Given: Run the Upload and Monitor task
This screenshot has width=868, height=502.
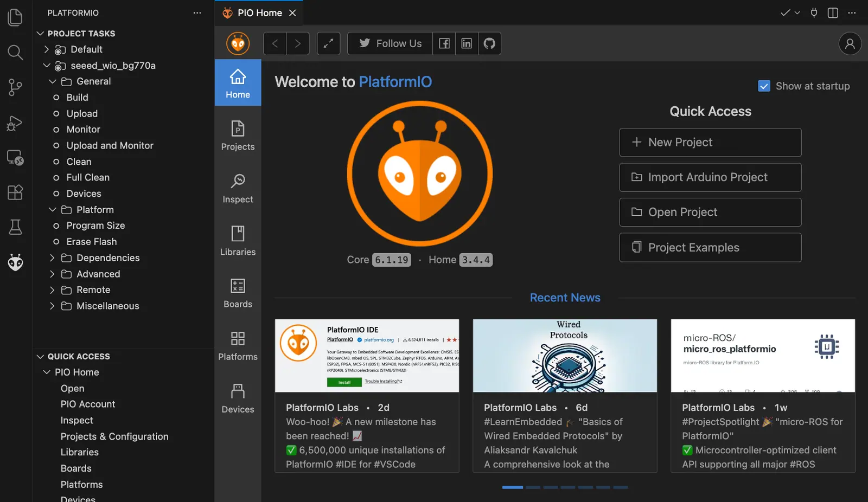Looking at the screenshot, I should point(110,145).
